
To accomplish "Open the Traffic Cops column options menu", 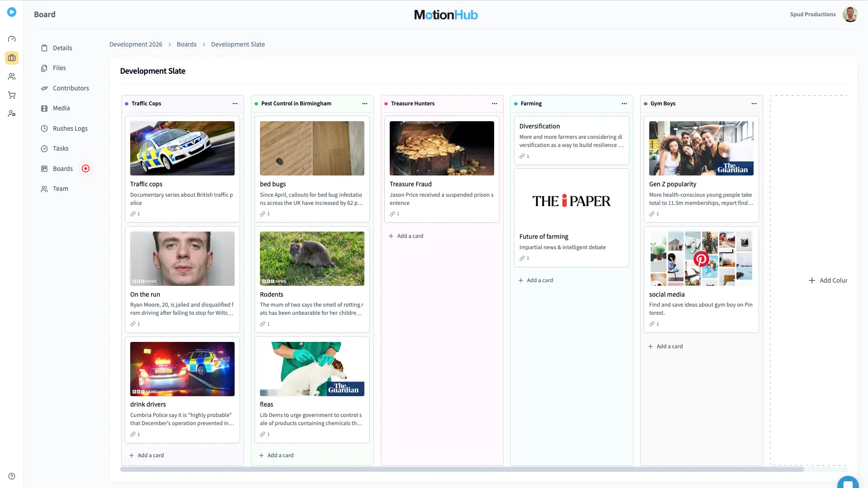I will (235, 104).
